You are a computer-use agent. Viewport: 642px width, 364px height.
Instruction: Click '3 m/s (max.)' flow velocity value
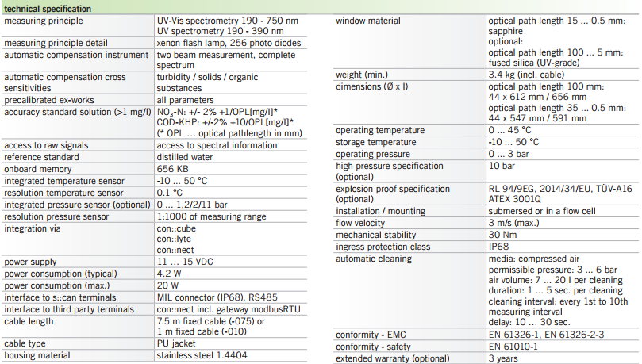(x=514, y=224)
